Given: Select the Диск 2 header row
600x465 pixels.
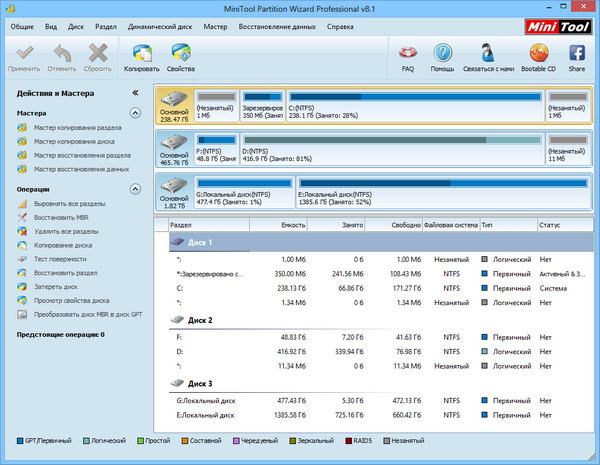Looking at the screenshot, I should (381, 320).
